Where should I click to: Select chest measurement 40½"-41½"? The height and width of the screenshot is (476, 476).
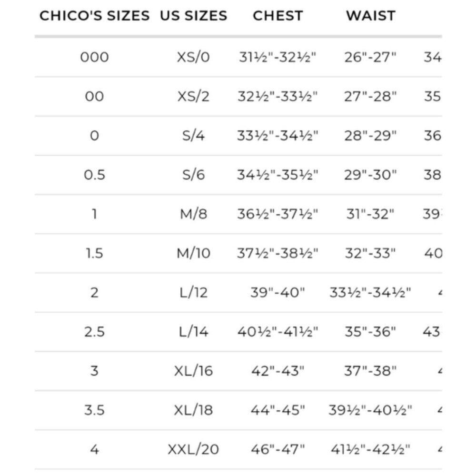[278, 332]
